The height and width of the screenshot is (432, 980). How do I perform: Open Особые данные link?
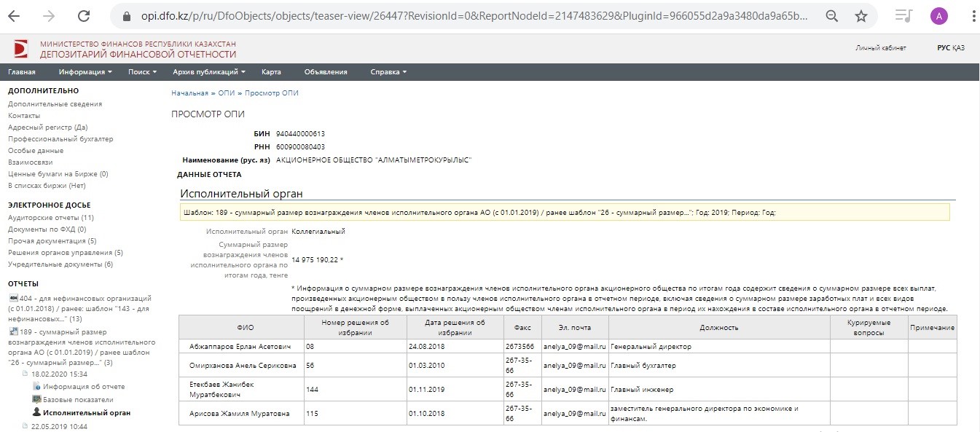[x=36, y=151]
